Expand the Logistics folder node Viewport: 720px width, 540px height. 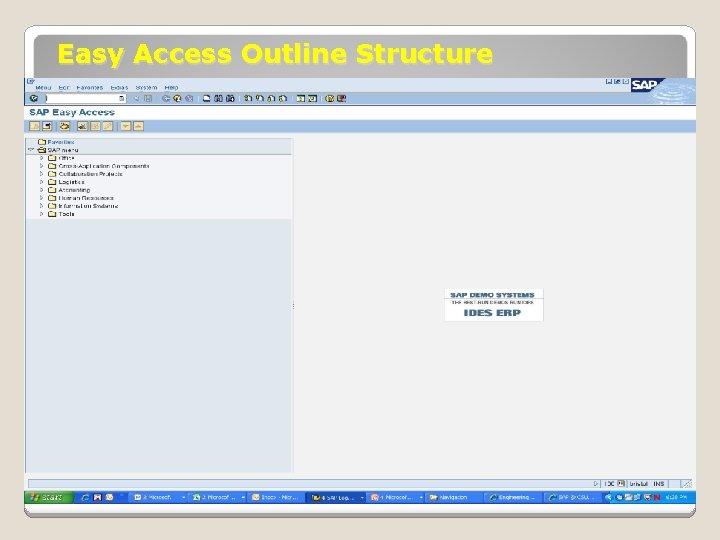[41, 182]
